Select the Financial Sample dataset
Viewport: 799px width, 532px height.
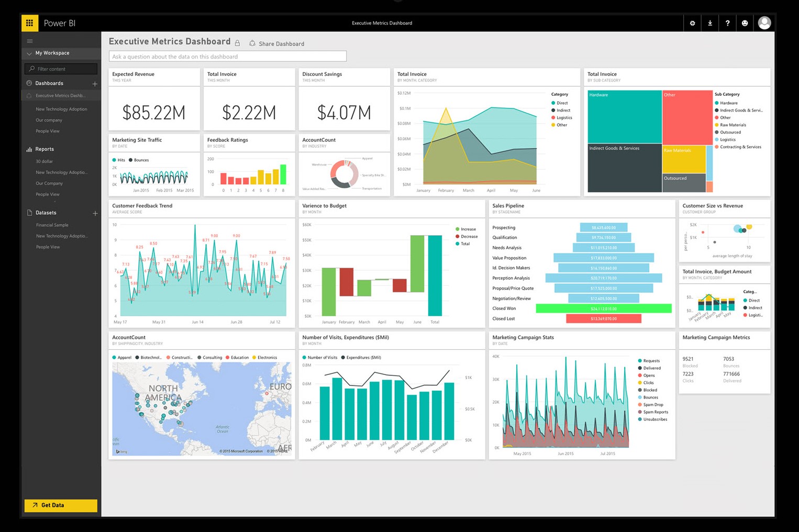(x=52, y=225)
